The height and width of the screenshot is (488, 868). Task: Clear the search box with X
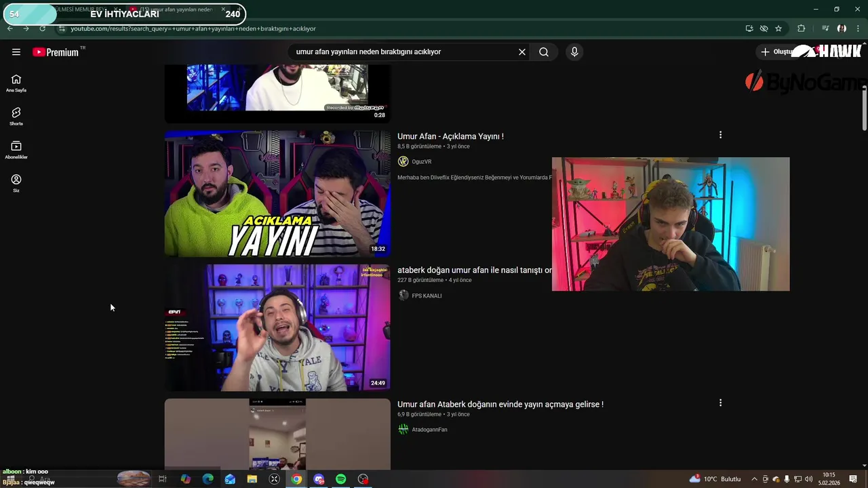coord(522,52)
